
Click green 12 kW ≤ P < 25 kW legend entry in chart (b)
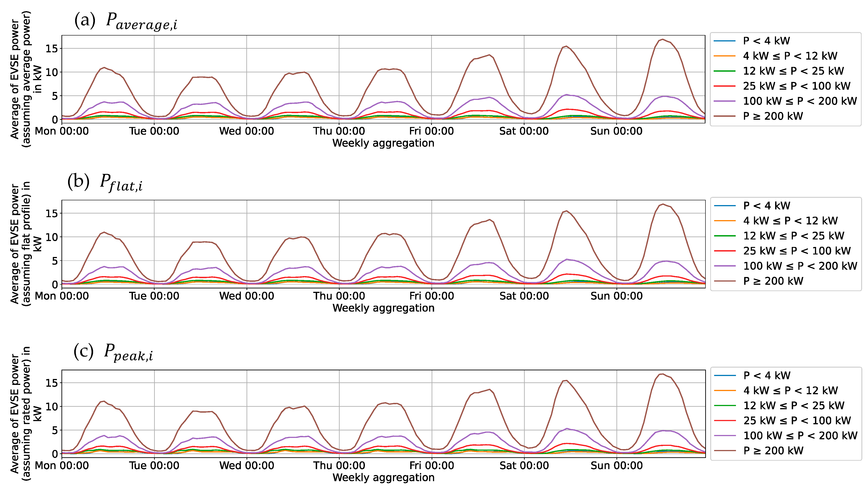click(x=794, y=236)
